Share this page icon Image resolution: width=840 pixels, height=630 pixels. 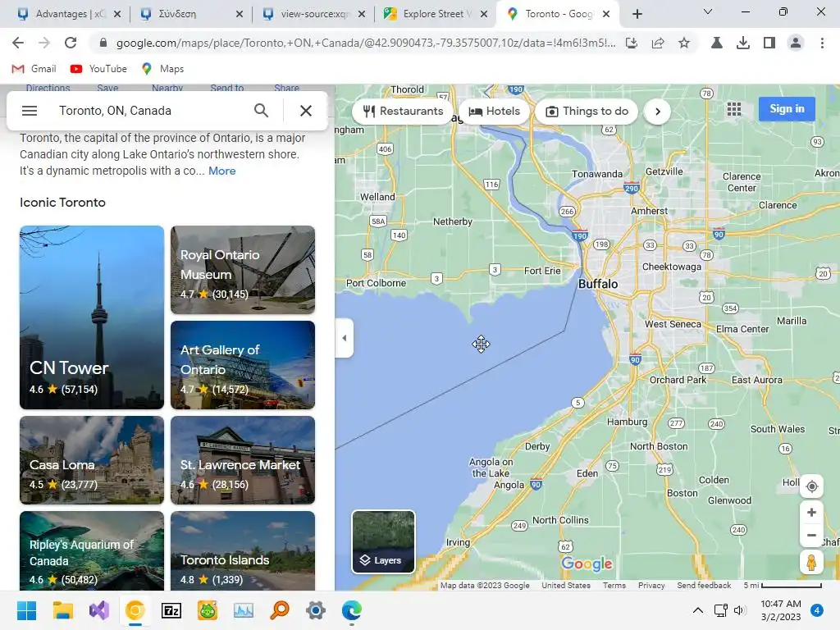pyautogui.click(x=658, y=43)
